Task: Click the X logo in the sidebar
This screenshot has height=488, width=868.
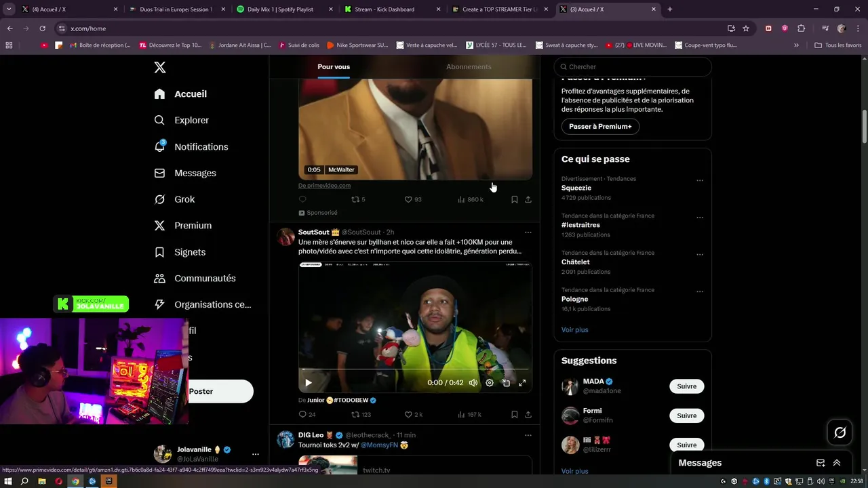Action: pos(159,67)
